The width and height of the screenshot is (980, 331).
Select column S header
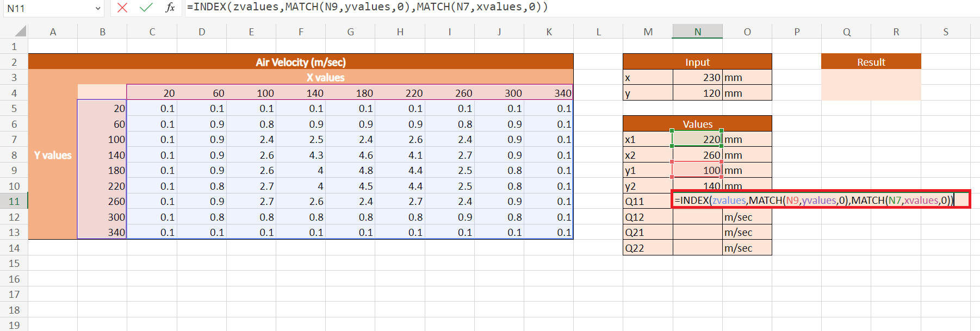pyautogui.click(x=945, y=32)
